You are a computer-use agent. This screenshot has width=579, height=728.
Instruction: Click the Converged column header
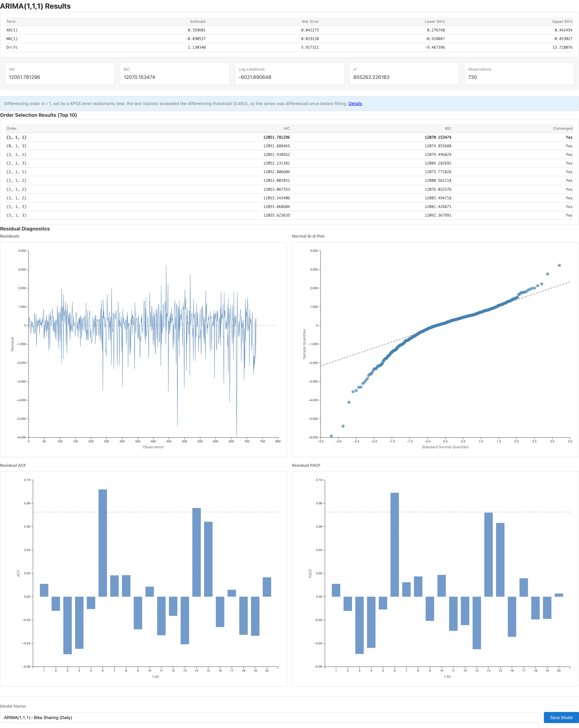pos(563,128)
